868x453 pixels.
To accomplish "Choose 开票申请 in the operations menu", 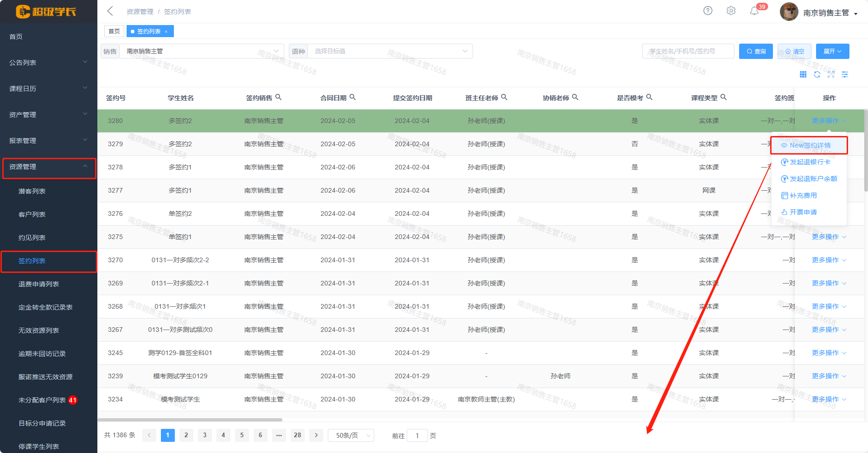I will [803, 212].
